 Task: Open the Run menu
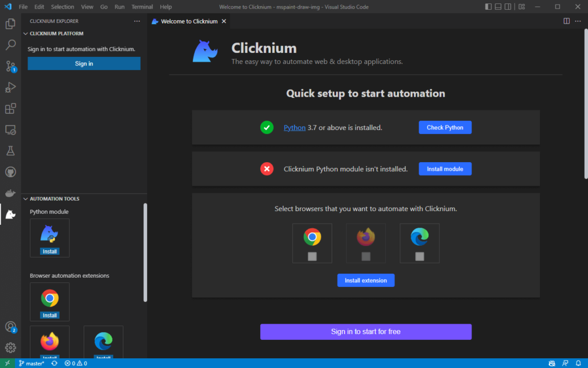click(119, 7)
